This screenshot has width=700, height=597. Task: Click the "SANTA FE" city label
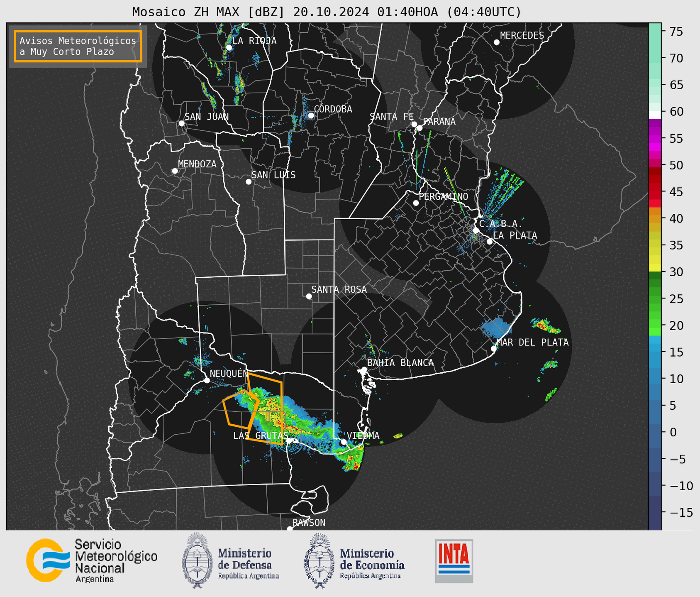[392, 117]
